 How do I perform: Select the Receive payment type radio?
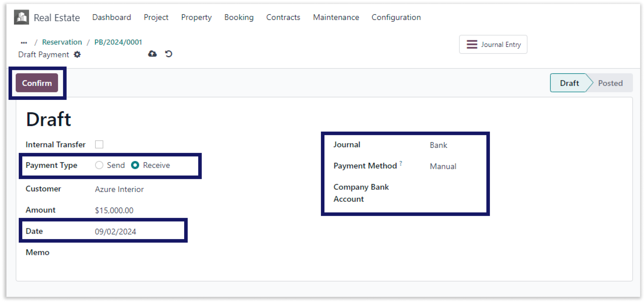pyautogui.click(x=135, y=165)
